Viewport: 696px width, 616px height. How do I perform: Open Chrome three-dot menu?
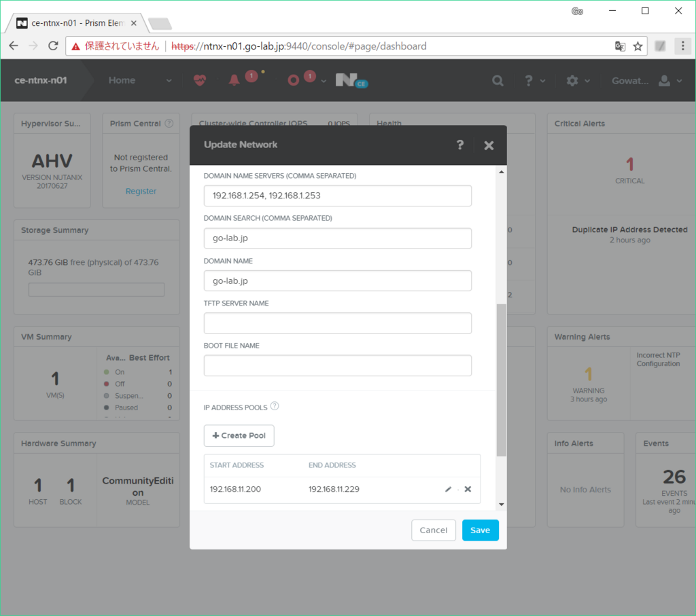(682, 46)
